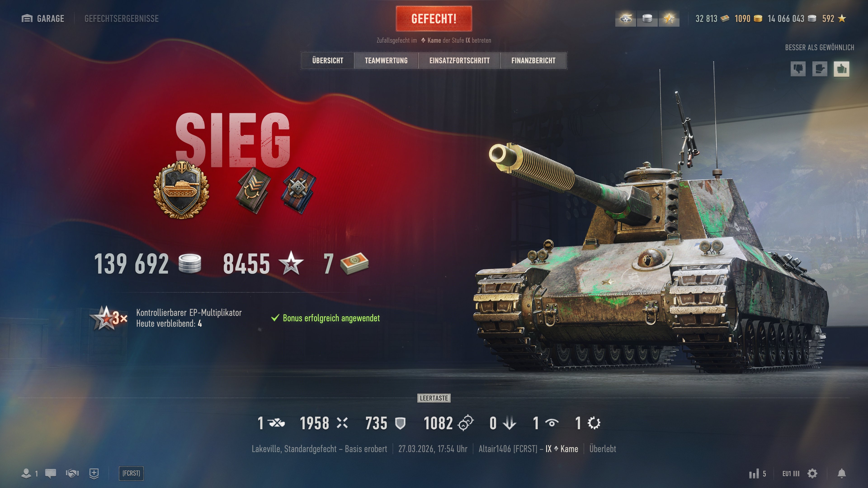868x488 pixels.
Task: Open the chat speech bubble icon
Action: pos(51,473)
